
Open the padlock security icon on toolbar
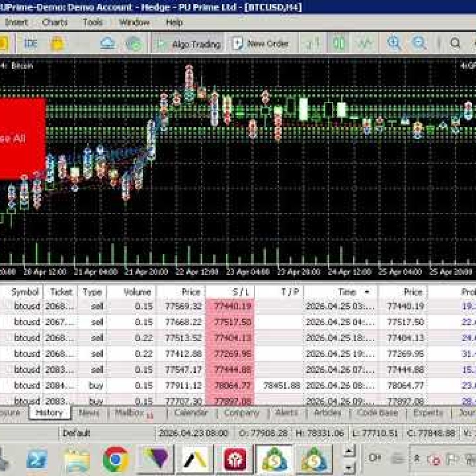coord(56,44)
